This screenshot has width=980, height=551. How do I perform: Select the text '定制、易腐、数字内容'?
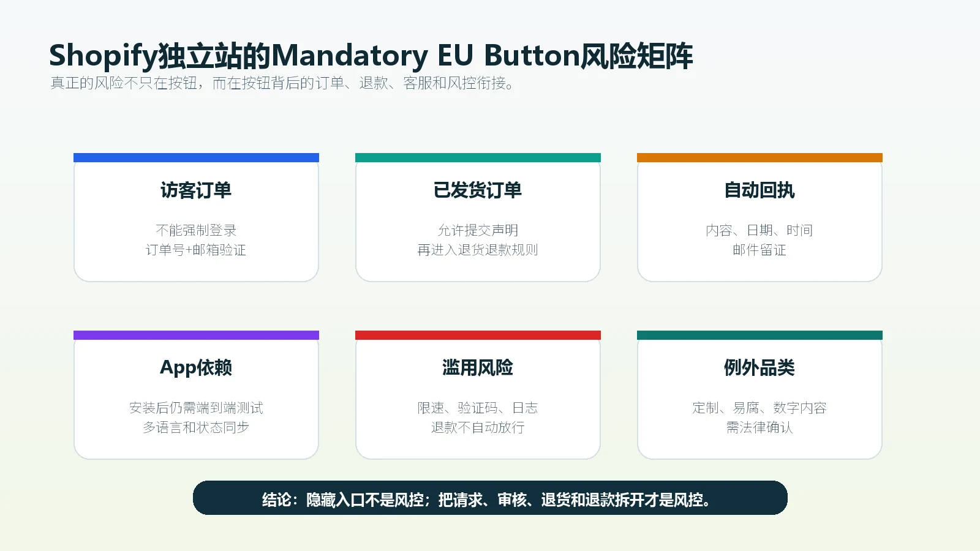[x=759, y=408]
